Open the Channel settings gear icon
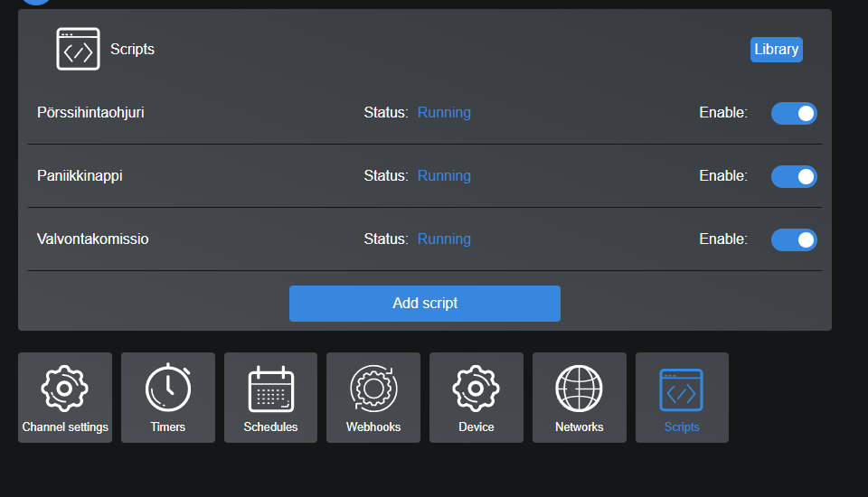The width and height of the screenshot is (868, 497). 65,389
